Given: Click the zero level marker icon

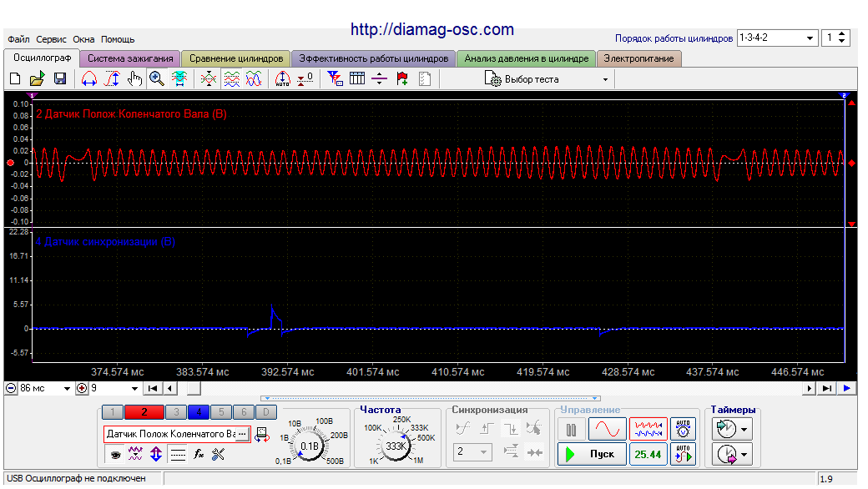Looking at the screenshot, I should pyautogui.click(x=305, y=79).
